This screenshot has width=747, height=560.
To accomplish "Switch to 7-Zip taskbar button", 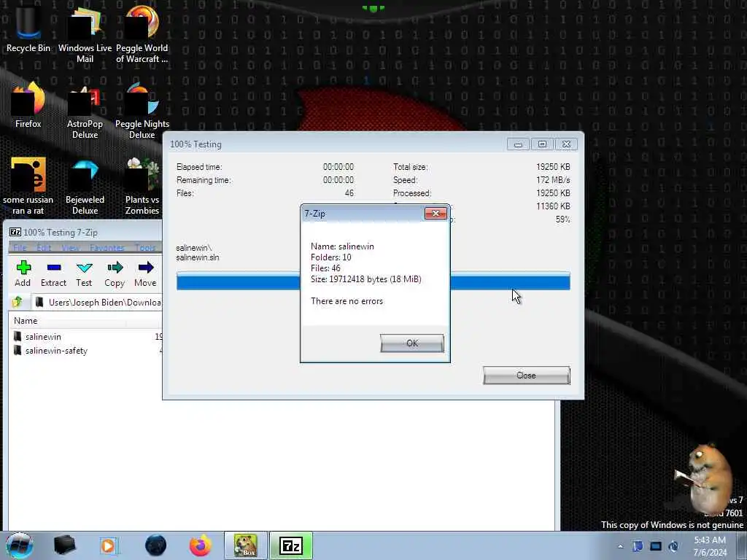I will click(x=291, y=545).
